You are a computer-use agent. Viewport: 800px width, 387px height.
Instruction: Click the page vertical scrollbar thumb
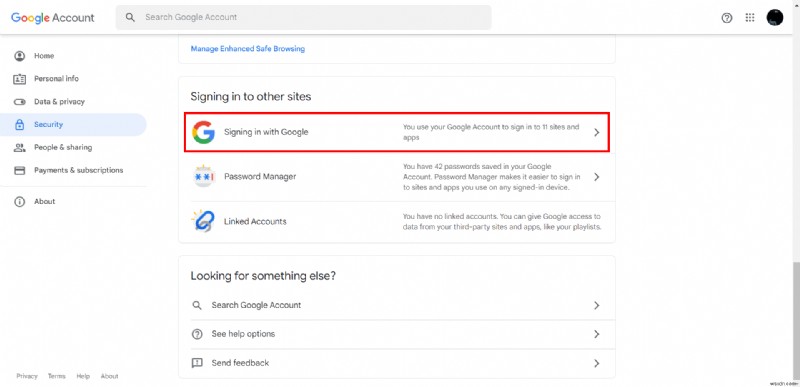796,320
